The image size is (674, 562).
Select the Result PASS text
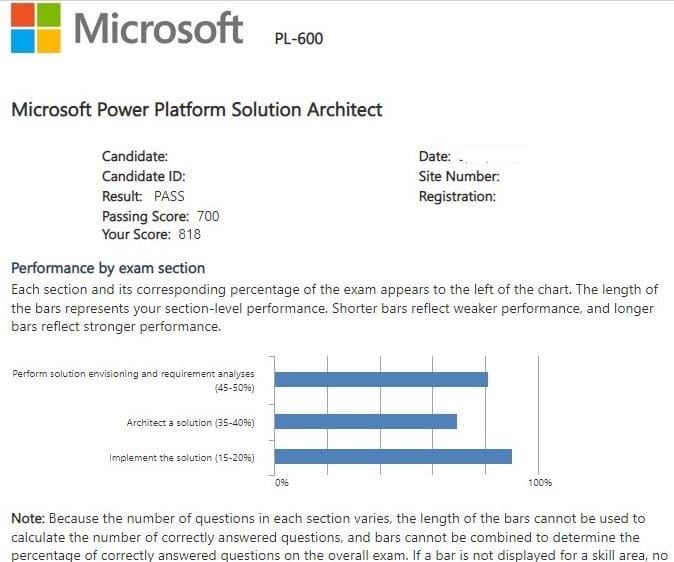click(x=143, y=196)
